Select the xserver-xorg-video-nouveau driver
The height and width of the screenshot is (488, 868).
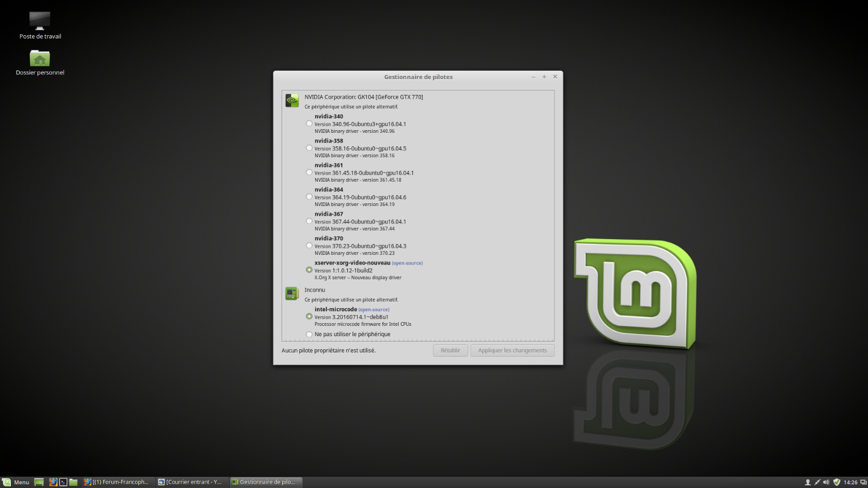tap(309, 270)
